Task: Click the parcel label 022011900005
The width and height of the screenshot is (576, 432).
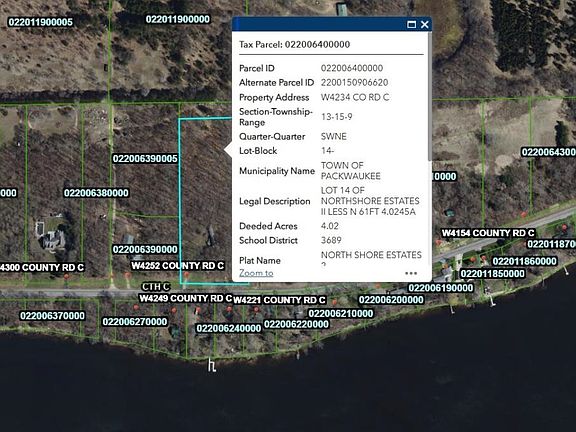Action: [x=40, y=22]
